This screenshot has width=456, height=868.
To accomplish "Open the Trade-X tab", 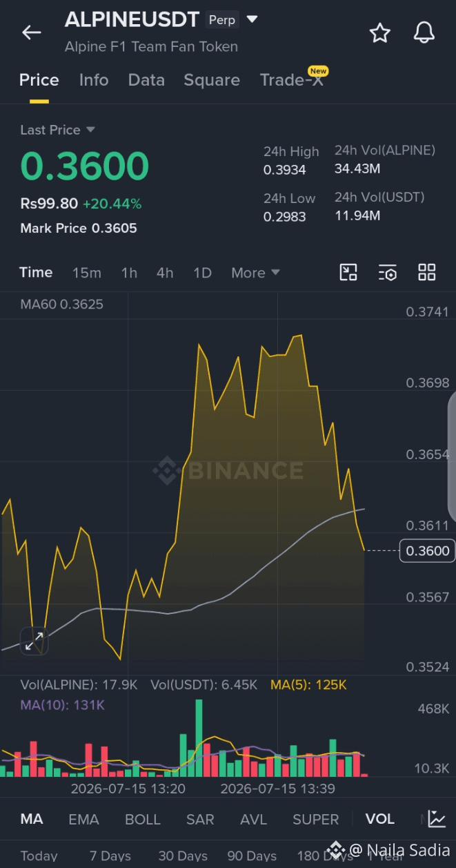I will tap(291, 80).
